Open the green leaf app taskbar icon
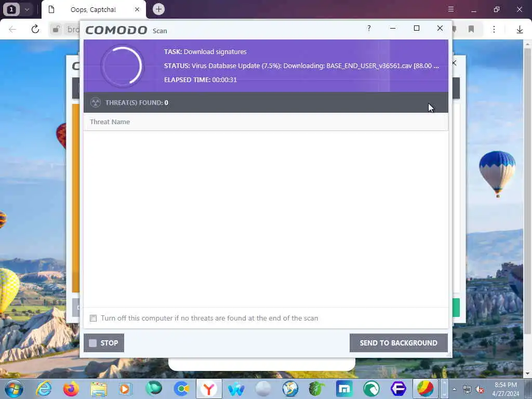This screenshot has height=399, width=532. pyautogui.click(x=316, y=389)
